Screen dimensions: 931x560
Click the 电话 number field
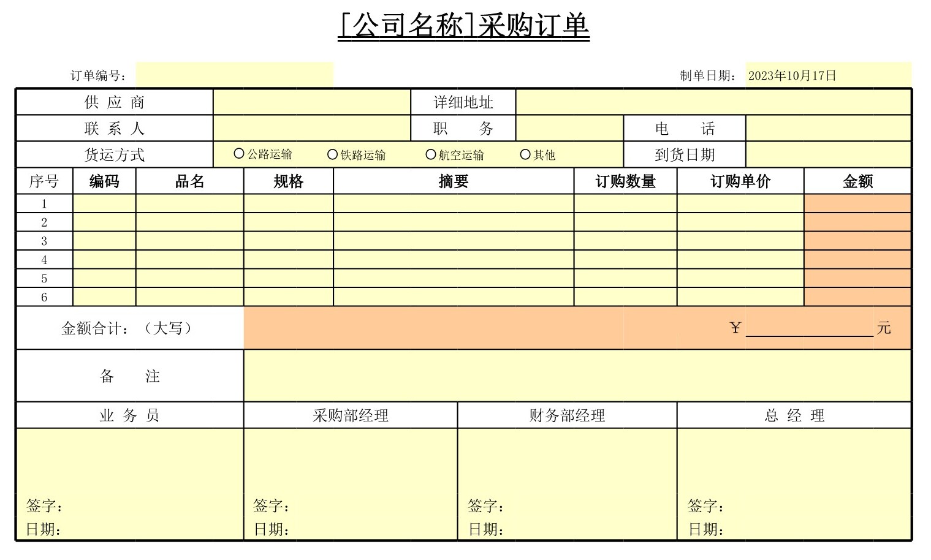pyautogui.click(x=828, y=129)
